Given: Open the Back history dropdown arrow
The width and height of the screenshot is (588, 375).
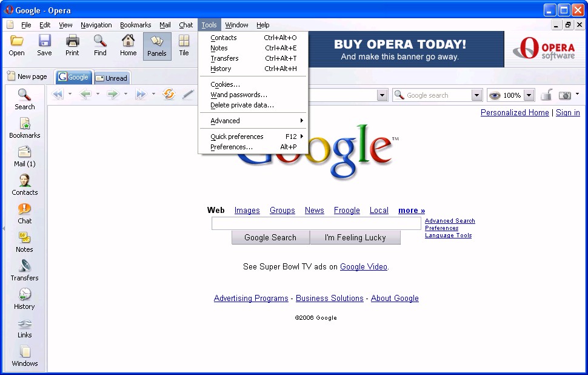Looking at the screenshot, I should tap(98, 94).
